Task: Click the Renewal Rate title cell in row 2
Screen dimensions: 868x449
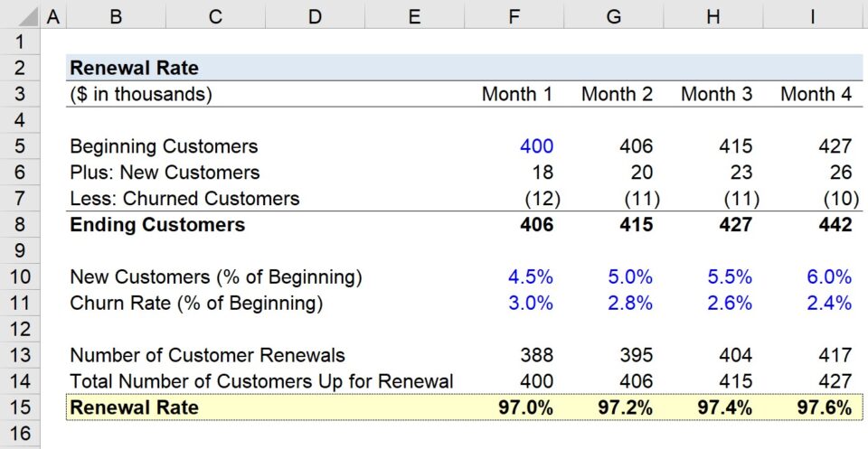Action: 135,68
